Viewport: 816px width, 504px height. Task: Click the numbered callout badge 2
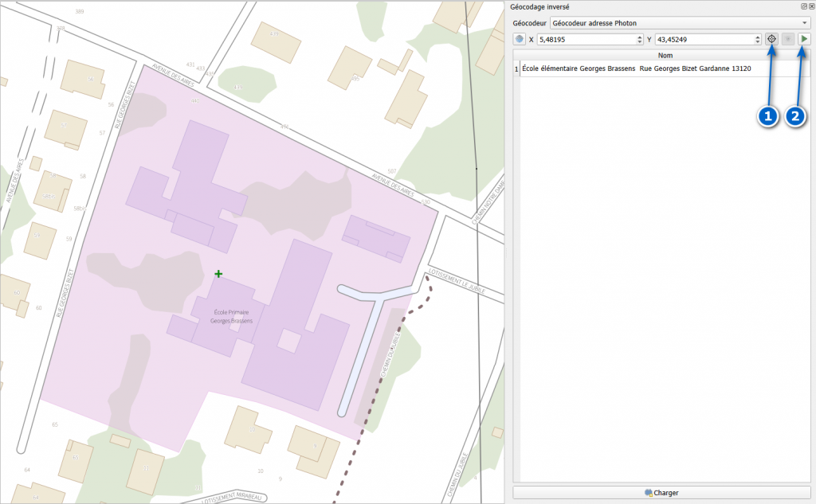point(795,116)
